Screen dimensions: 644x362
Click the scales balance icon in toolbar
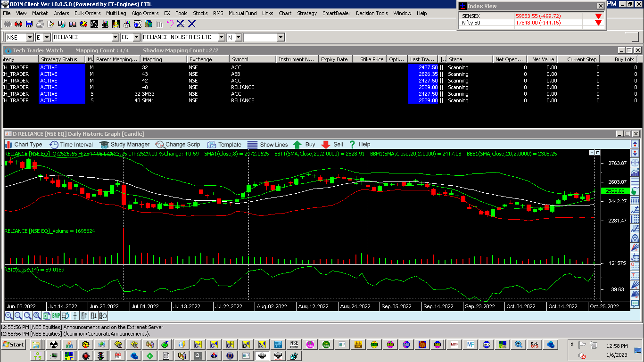tap(94, 24)
